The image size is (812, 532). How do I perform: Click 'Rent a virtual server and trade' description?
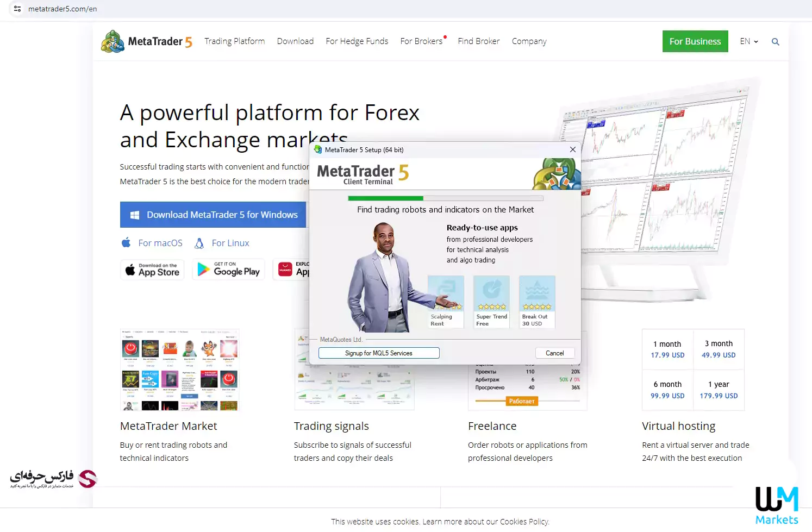tap(696, 452)
